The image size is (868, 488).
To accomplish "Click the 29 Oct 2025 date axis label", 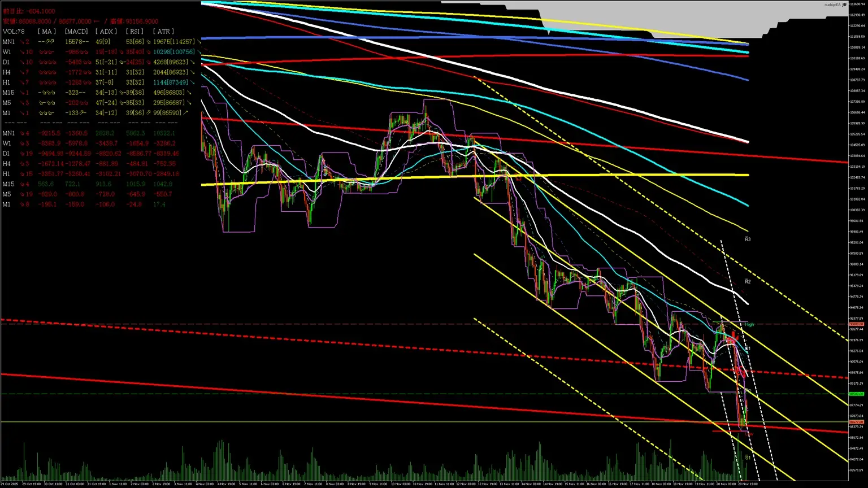I will (x=10, y=484).
